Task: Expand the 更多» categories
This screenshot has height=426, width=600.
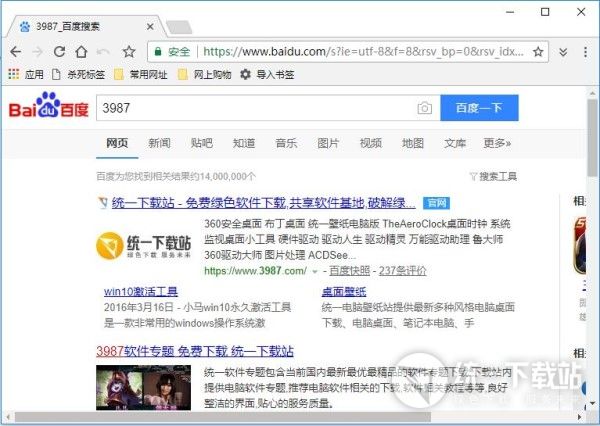Action: [497, 143]
